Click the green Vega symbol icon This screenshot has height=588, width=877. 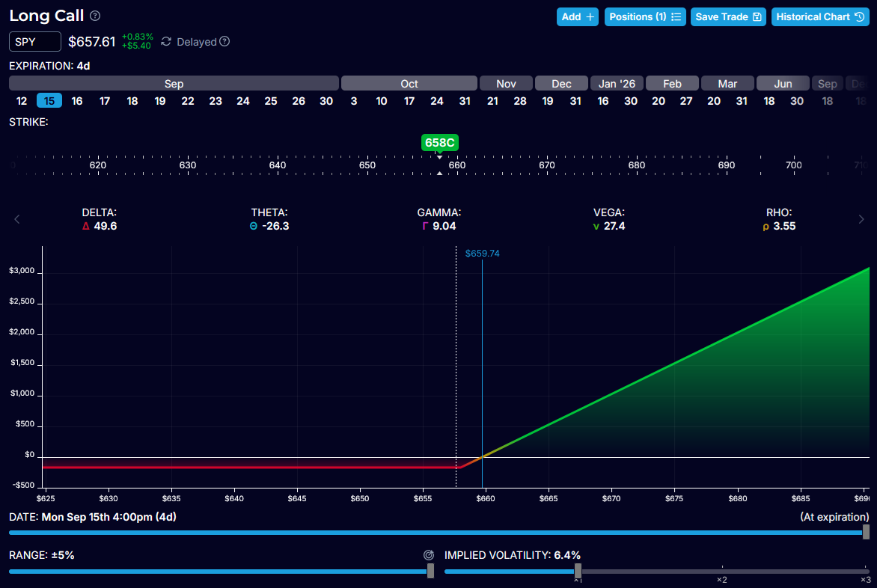[596, 227]
